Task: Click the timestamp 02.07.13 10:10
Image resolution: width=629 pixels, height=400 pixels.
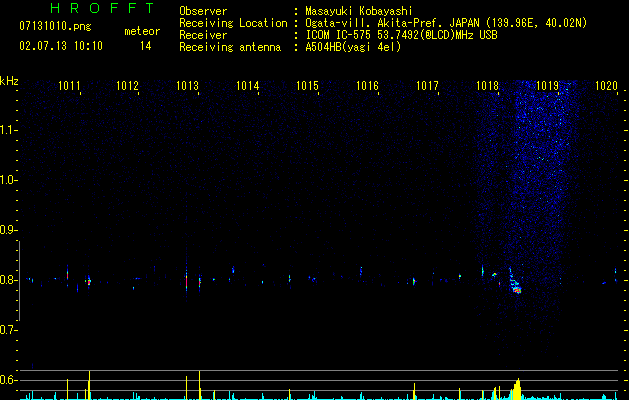Action: pyautogui.click(x=61, y=46)
